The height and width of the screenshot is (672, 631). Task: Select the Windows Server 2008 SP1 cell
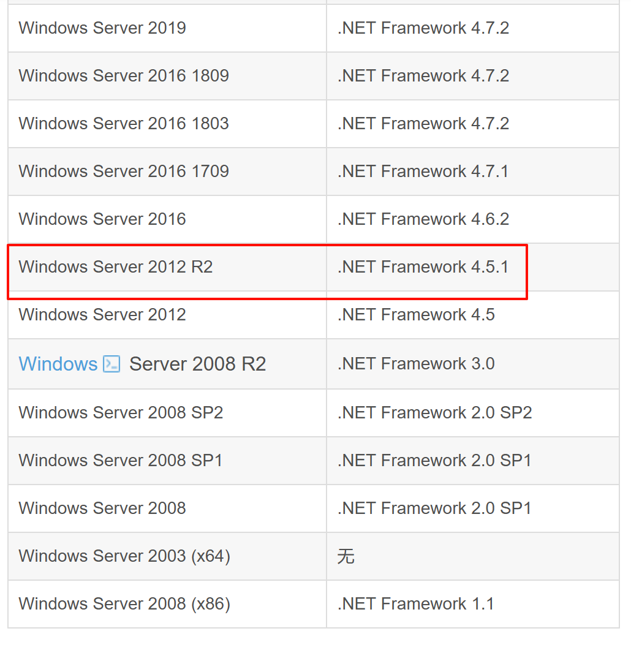(x=167, y=461)
